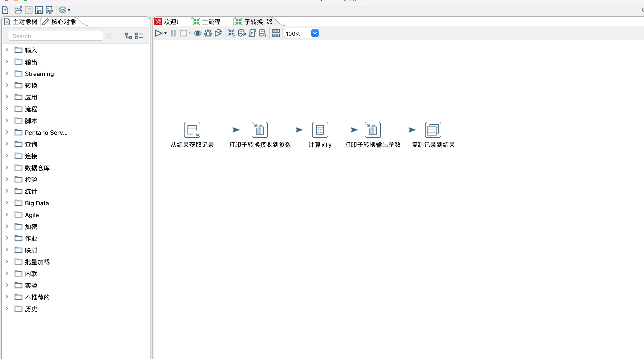Open the 100% zoom dropdown
Screen dimensions: 644x359
[315, 33]
